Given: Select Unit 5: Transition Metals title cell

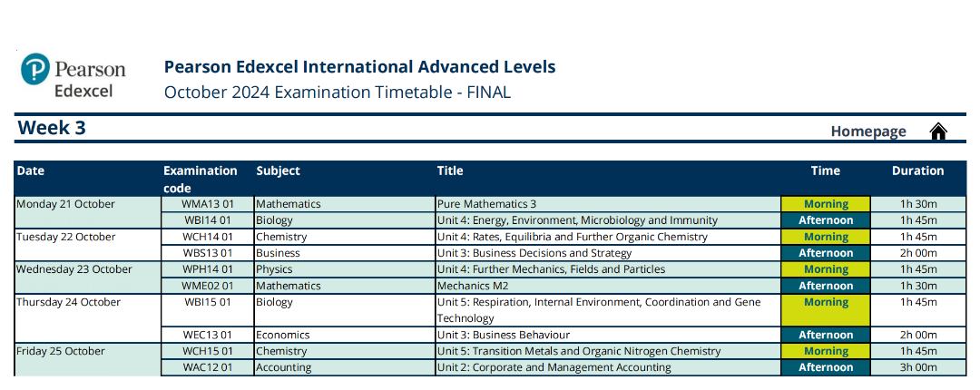Looking at the screenshot, I should [608, 351].
